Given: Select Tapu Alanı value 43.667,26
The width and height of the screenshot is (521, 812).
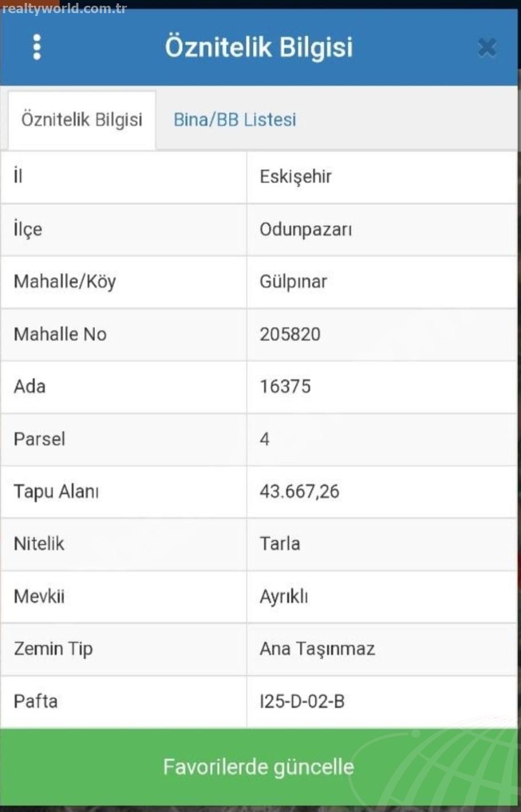Looking at the screenshot, I should point(299,491).
